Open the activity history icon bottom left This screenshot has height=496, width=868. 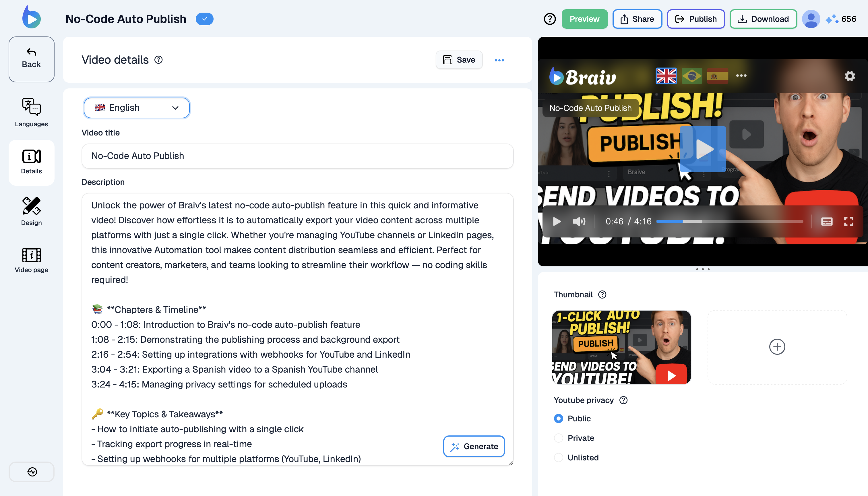pos(32,472)
